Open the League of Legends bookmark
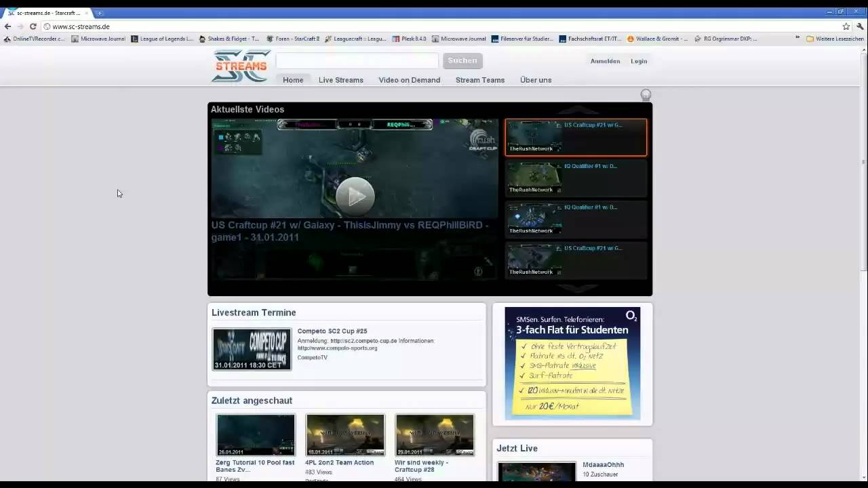 pyautogui.click(x=162, y=39)
